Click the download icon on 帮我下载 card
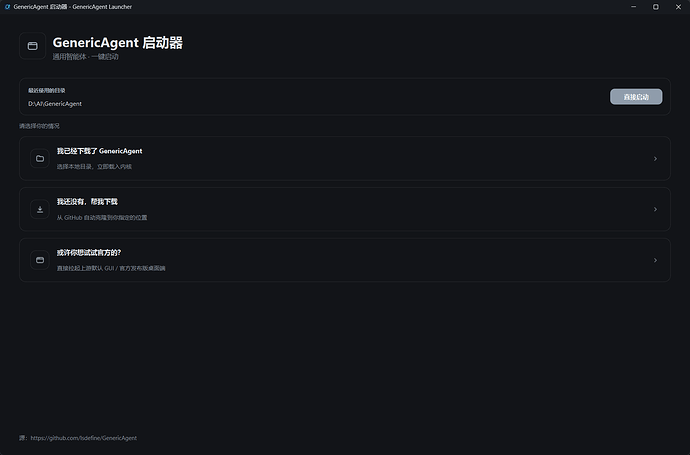 40,209
